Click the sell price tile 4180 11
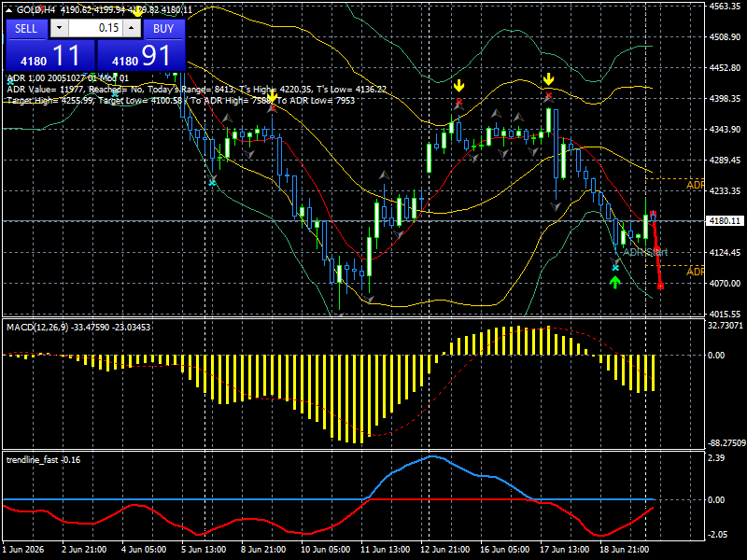The width and height of the screenshot is (747, 560). [50, 55]
